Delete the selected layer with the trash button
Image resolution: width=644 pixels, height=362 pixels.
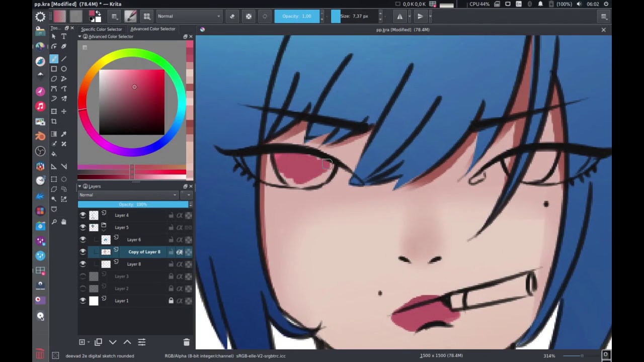click(x=186, y=342)
